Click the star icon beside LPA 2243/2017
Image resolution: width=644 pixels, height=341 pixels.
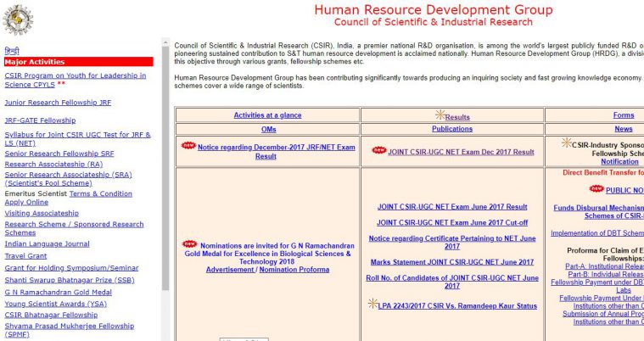click(x=373, y=304)
